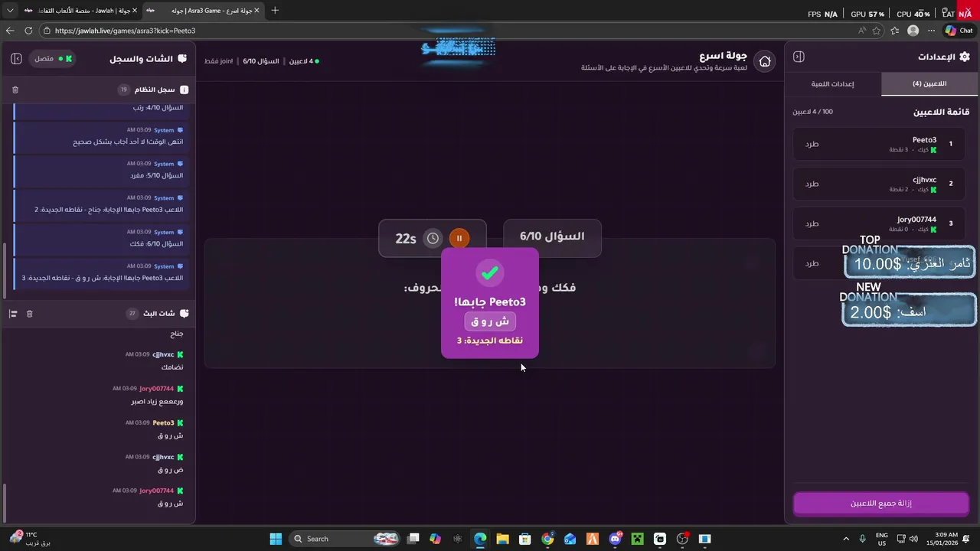980x551 pixels.
Task: Open the browser three-dot settings menu
Action: 931,31
